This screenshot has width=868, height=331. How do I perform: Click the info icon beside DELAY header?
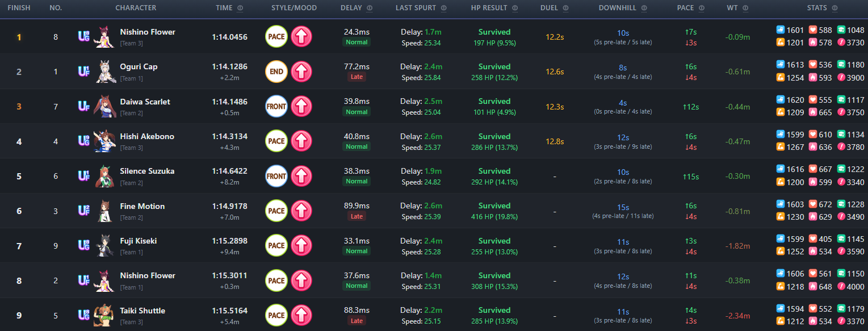tap(370, 9)
